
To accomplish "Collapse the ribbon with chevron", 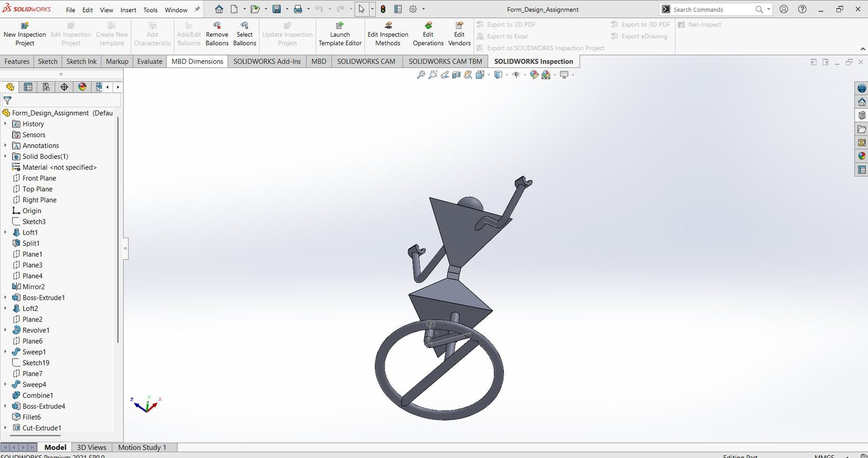I will (863, 49).
